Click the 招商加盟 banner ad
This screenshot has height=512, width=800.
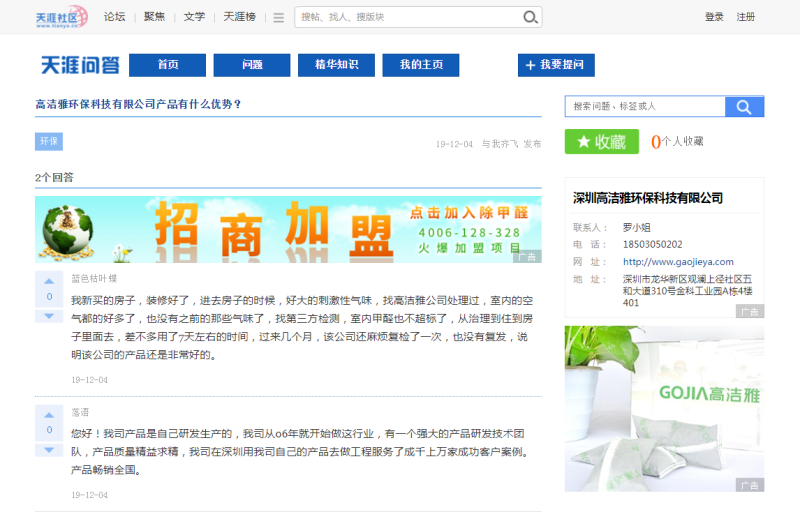(x=288, y=229)
